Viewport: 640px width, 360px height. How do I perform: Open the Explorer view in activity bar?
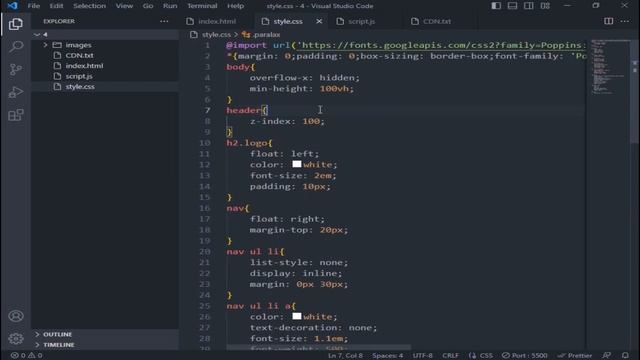(16, 24)
